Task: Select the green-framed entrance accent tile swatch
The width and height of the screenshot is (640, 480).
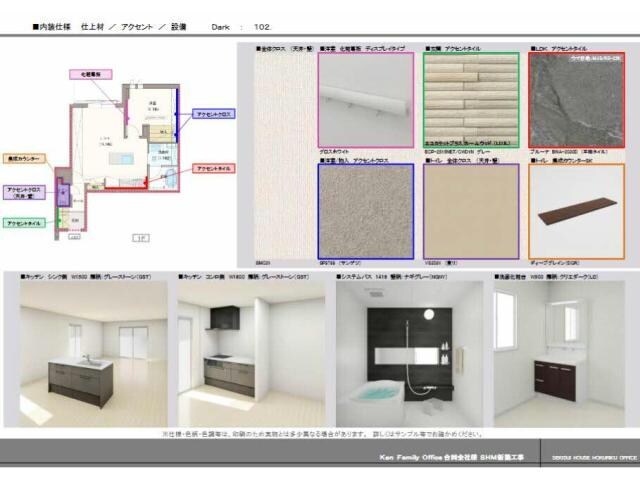Action: (470, 100)
